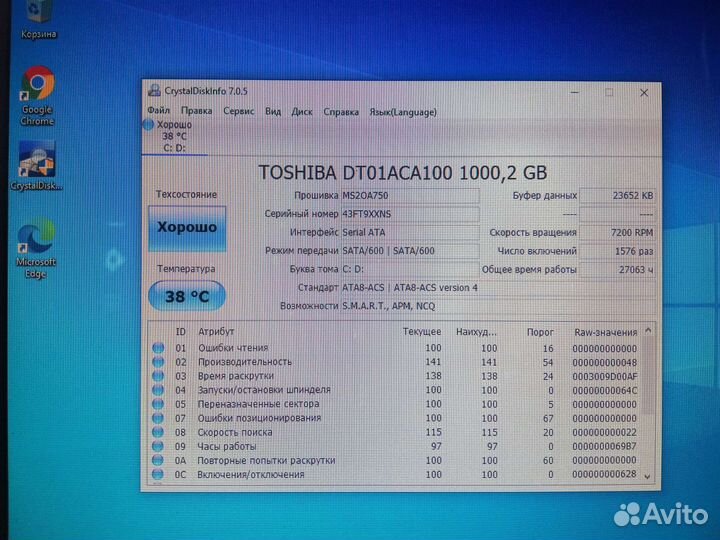720x540 pixels.
Task: Click the Порог column header
Action: click(540, 332)
